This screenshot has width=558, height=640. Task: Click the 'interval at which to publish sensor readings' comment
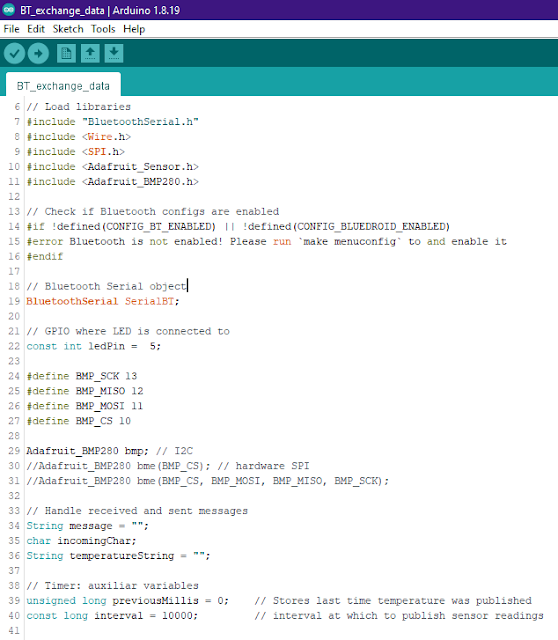[x=399, y=616]
